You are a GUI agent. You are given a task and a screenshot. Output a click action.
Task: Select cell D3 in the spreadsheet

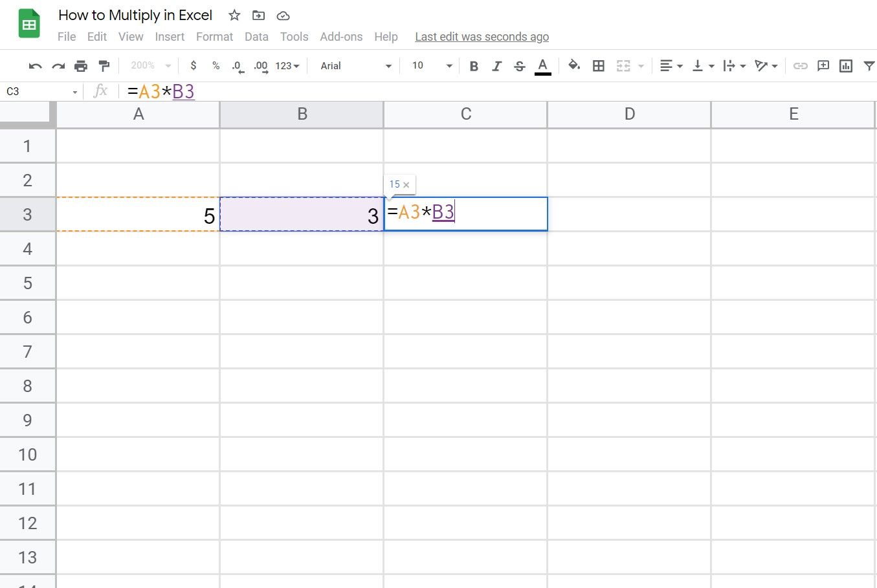point(629,214)
